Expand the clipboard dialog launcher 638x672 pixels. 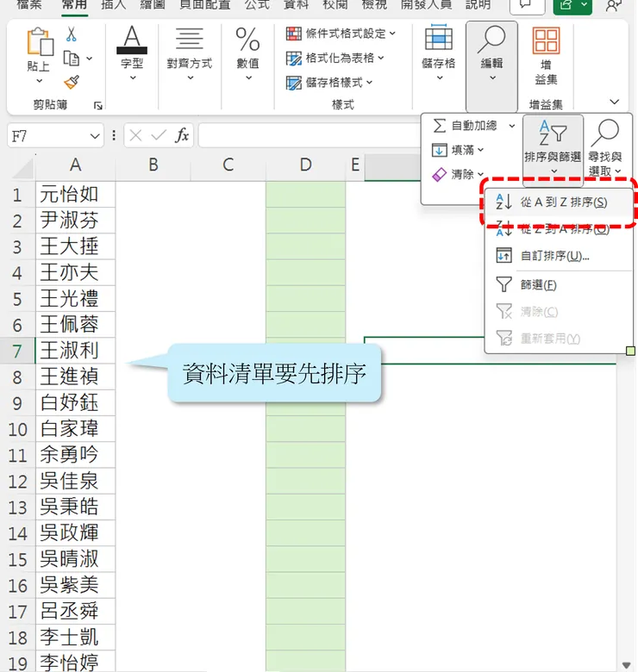click(98, 105)
